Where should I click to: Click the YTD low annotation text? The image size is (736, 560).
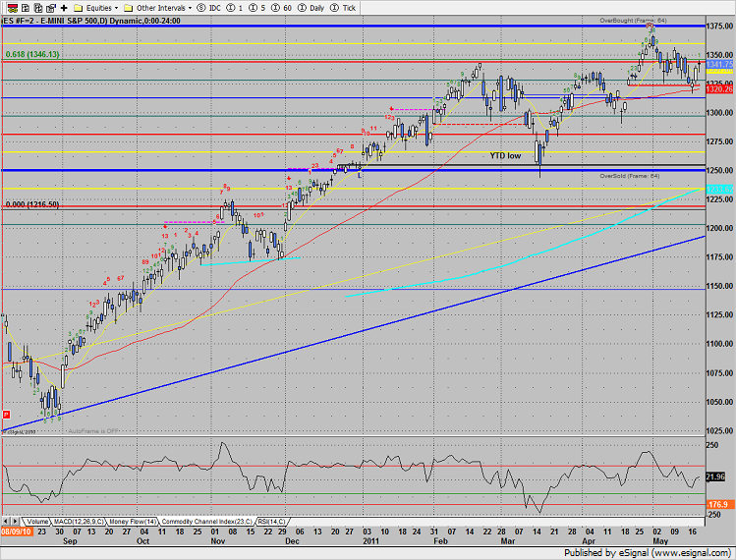[505, 156]
